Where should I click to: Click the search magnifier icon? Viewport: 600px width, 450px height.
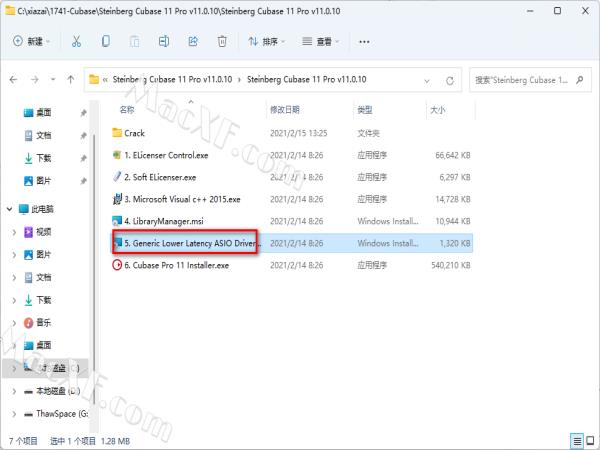coord(580,80)
